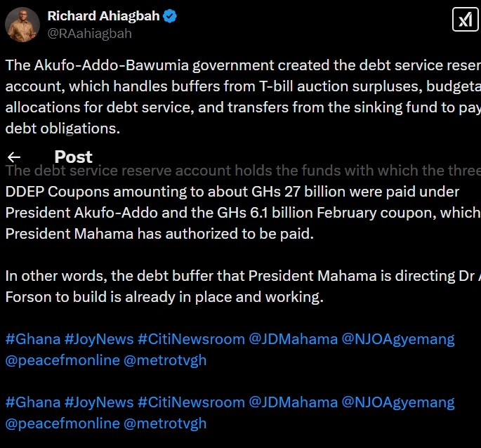Click the back arrow next to Post
Screen dimensions: 481x448
(13, 157)
